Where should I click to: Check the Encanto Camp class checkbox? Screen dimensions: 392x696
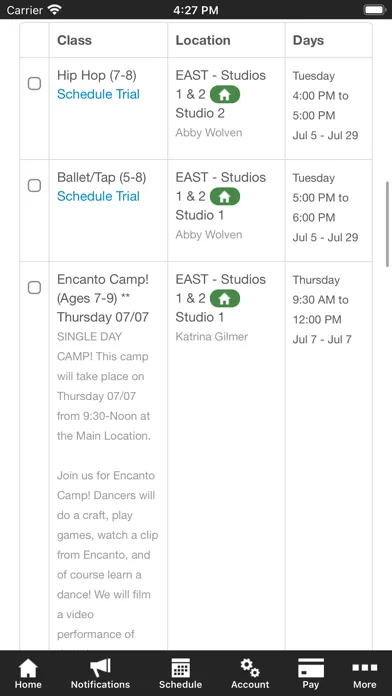click(35, 288)
